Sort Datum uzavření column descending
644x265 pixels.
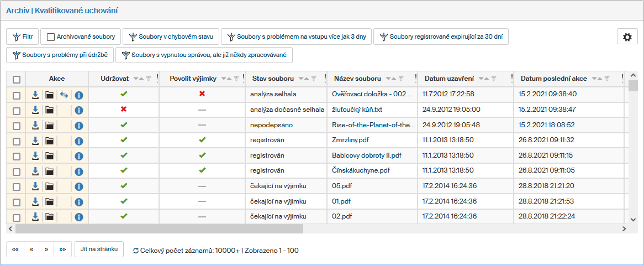click(x=481, y=79)
